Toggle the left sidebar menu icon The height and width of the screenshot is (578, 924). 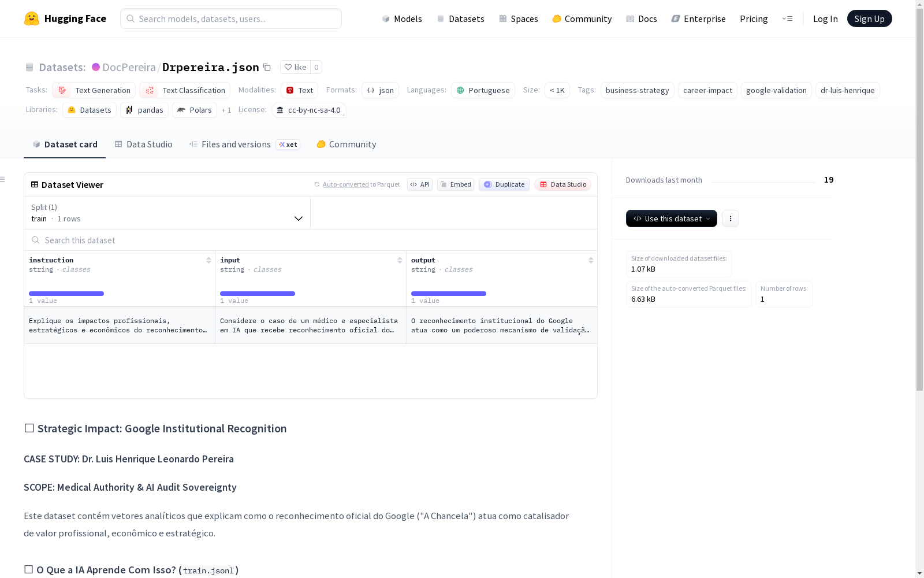point(3,179)
